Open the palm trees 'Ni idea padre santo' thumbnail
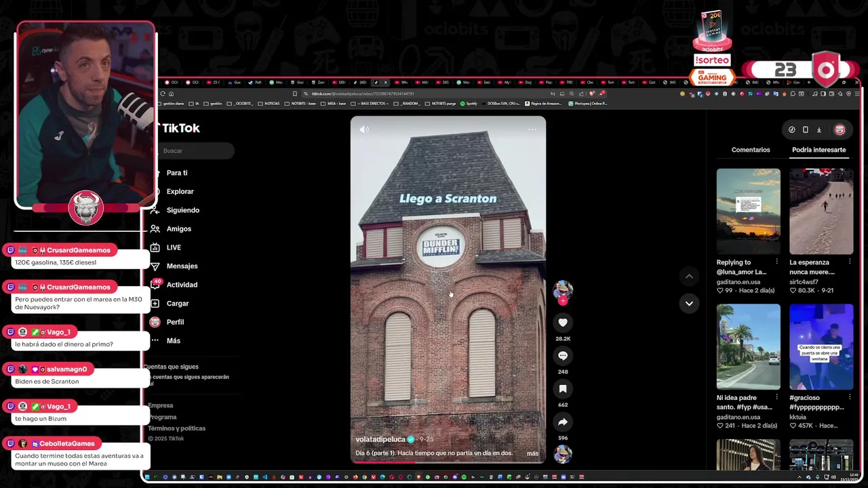Image resolution: width=868 pixels, height=488 pixels. [749, 346]
